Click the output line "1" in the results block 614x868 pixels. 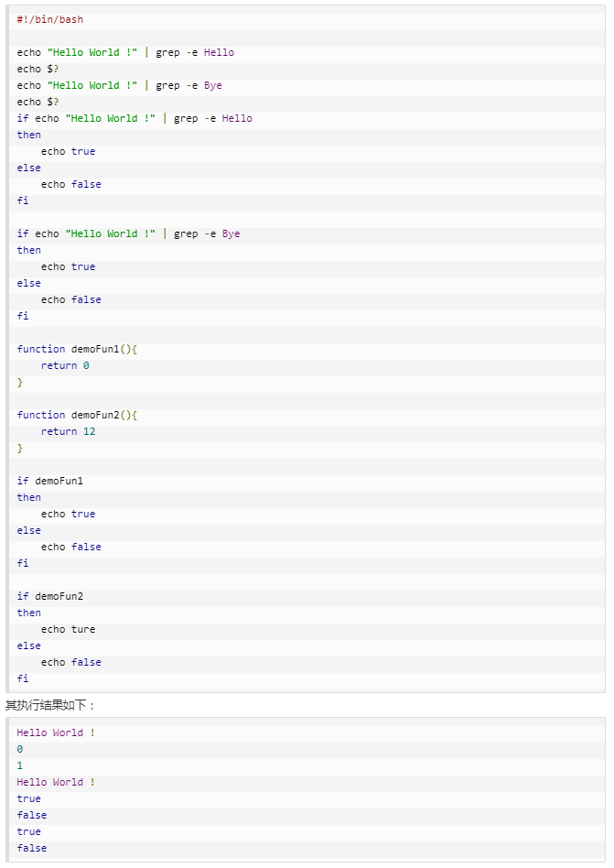tap(20, 765)
